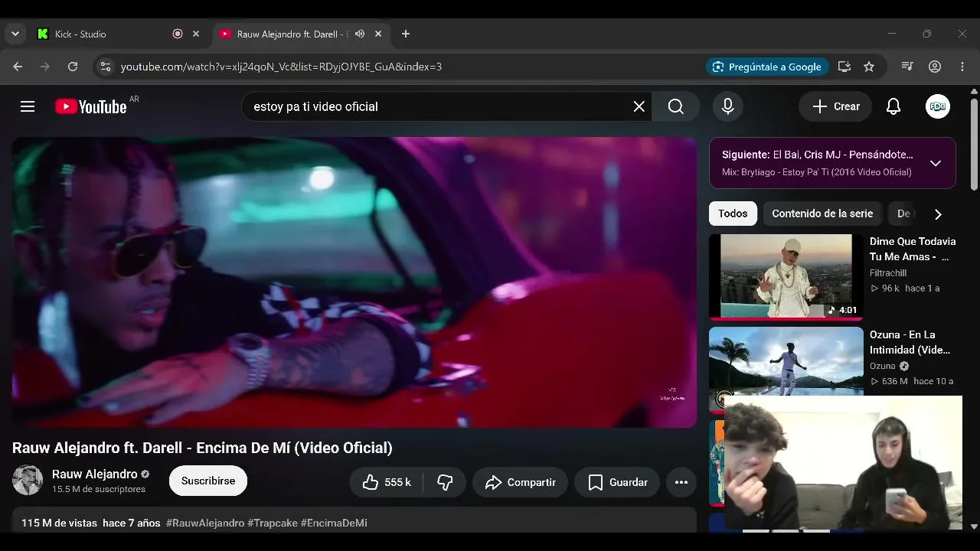Go back in browser history
Image resolution: width=980 pixels, height=551 pixels.
click(18, 67)
